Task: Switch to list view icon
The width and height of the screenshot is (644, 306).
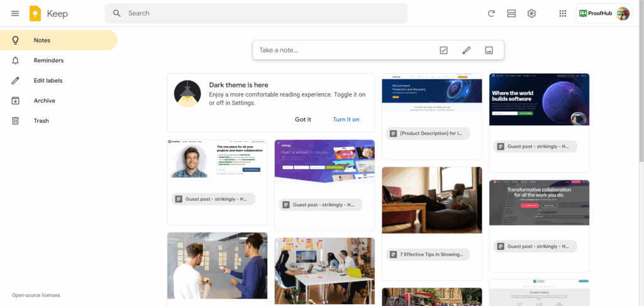Action: pos(511,14)
